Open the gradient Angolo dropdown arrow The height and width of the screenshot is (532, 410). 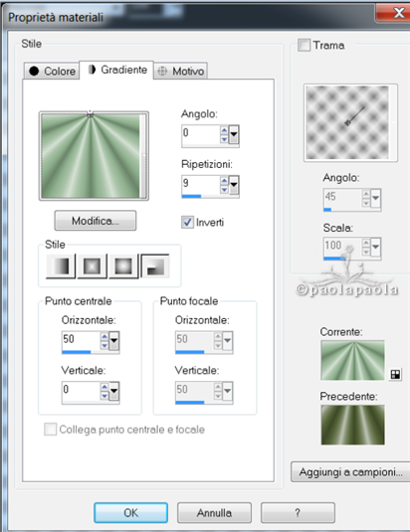pos(234,134)
